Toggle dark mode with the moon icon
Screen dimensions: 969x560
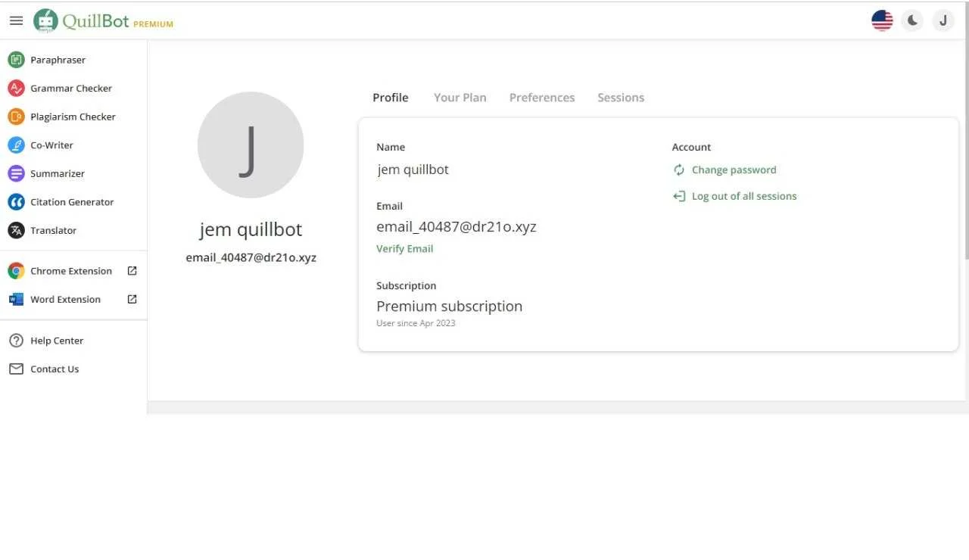coord(913,20)
